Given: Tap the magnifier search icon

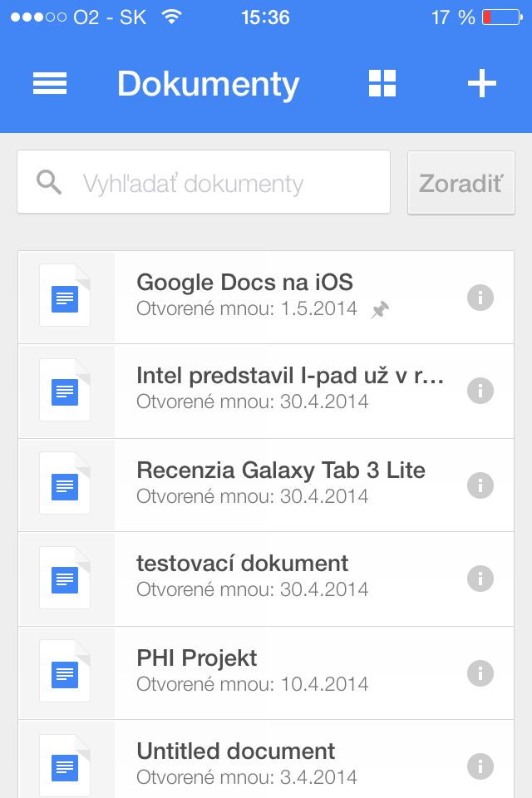Looking at the screenshot, I should [49, 182].
